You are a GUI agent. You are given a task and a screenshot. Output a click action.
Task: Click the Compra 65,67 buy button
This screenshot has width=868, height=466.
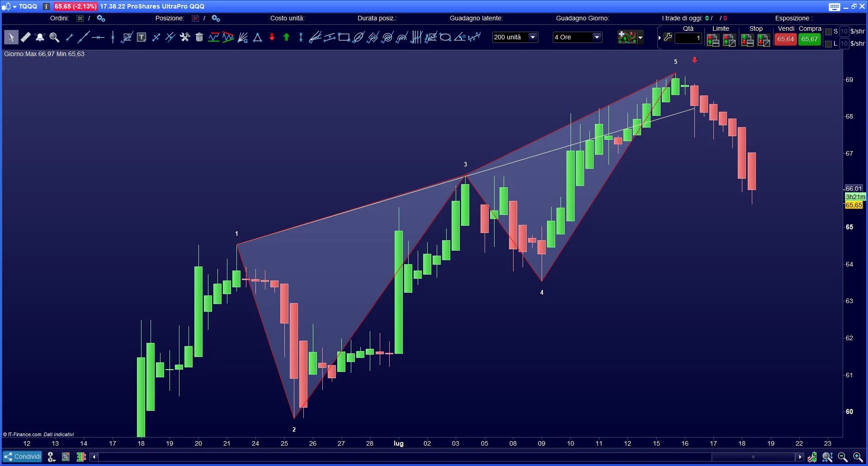(810, 40)
